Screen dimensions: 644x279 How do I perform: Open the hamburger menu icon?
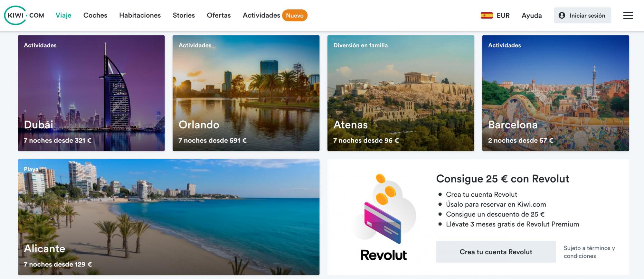coord(628,15)
